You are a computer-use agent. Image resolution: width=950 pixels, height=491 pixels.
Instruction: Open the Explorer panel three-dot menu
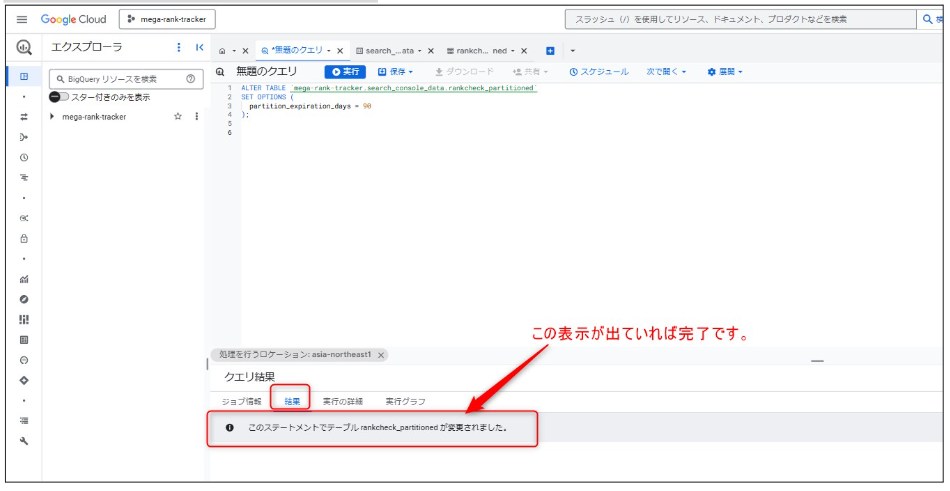[178, 47]
